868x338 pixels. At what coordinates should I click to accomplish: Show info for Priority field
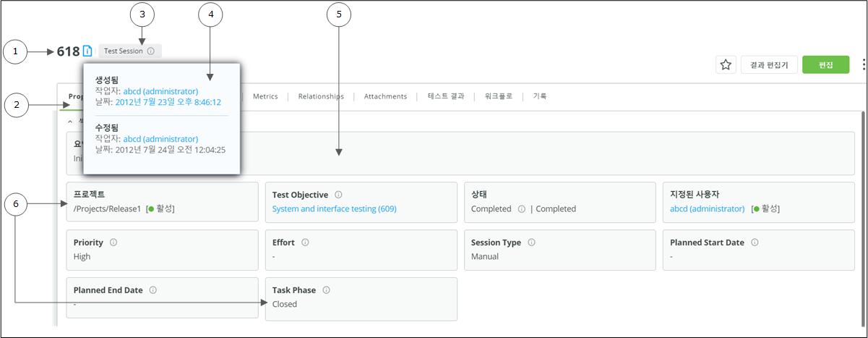(x=115, y=242)
